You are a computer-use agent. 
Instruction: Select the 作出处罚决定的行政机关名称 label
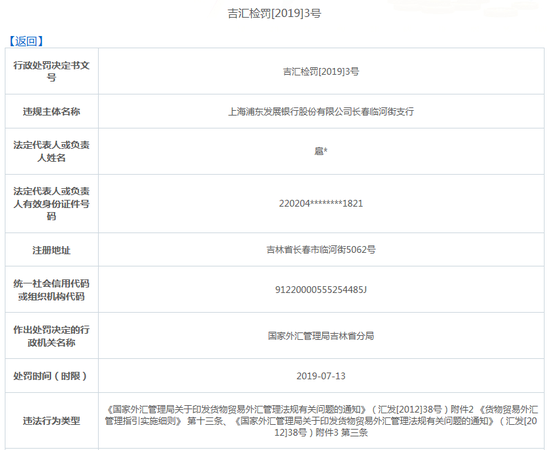(52, 336)
